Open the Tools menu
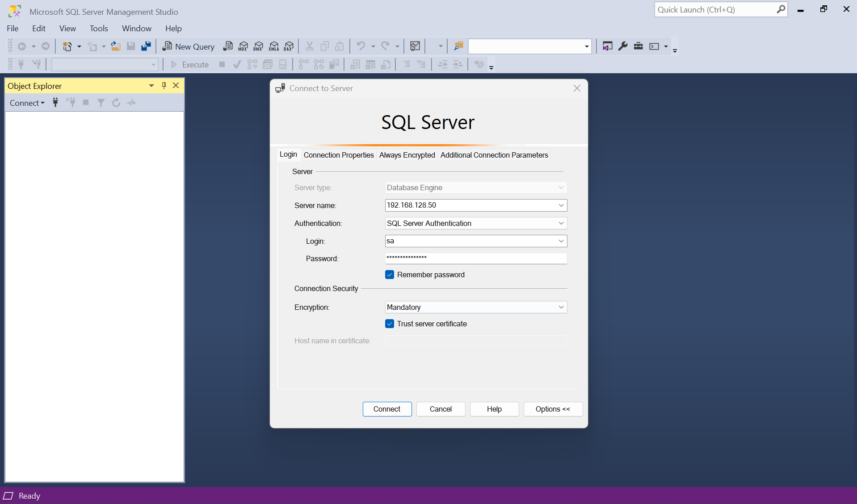Viewport: 857px width, 504px height. 99,29
